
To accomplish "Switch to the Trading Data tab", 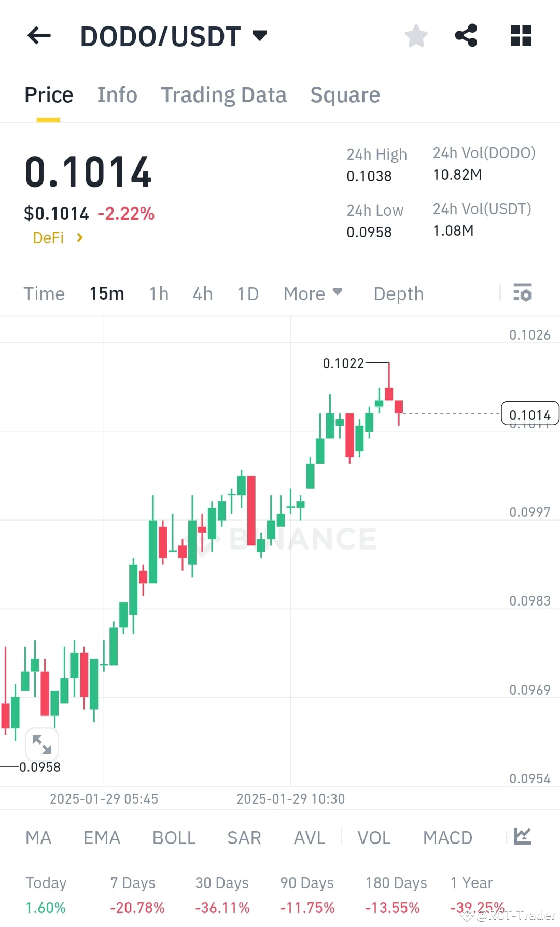I will coord(224,94).
